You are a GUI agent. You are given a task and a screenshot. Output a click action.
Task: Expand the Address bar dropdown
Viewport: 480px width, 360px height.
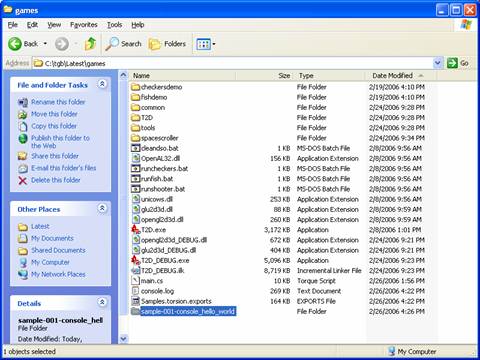tap(438, 63)
